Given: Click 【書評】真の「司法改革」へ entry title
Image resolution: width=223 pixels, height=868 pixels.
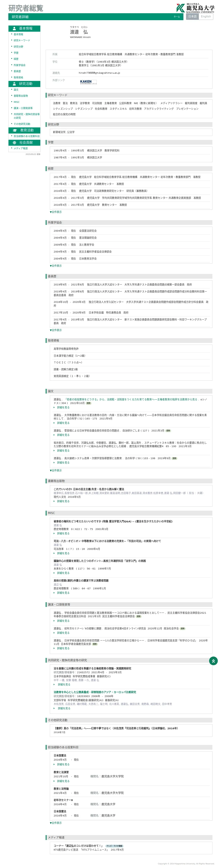Looking at the screenshot, I should (x=116, y=728).
